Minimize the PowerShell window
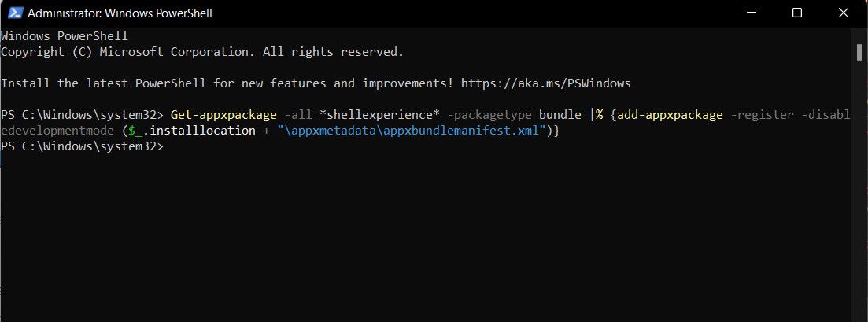The height and width of the screenshot is (322, 868). 753,13
